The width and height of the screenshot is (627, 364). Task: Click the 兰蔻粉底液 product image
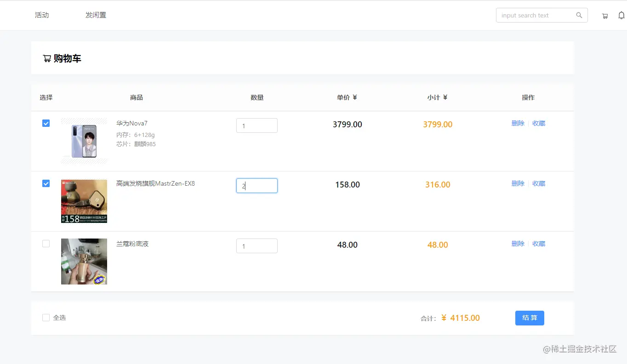[84, 262]
